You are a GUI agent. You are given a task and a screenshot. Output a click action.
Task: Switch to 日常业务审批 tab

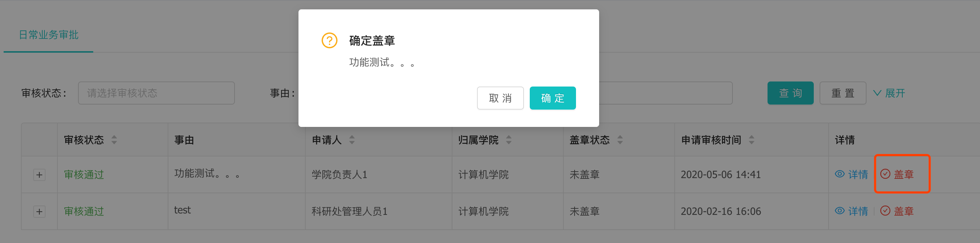coord(49,35)
